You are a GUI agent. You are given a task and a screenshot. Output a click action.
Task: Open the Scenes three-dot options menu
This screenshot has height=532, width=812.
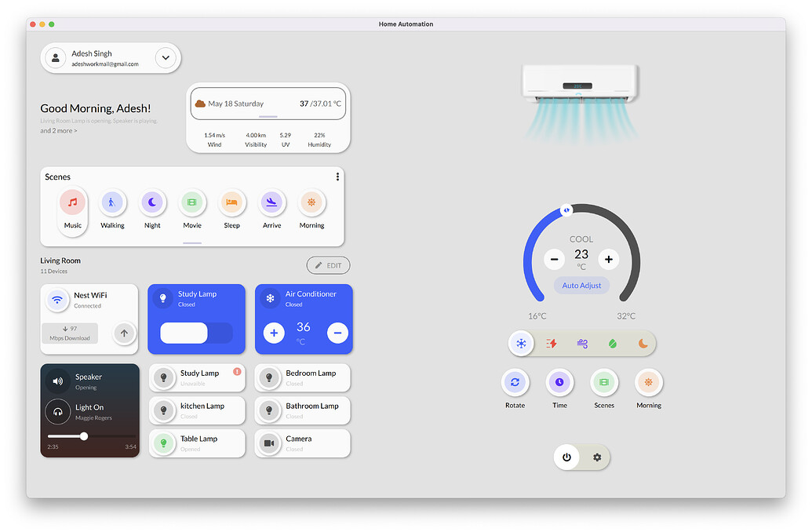tap(337, 177)
